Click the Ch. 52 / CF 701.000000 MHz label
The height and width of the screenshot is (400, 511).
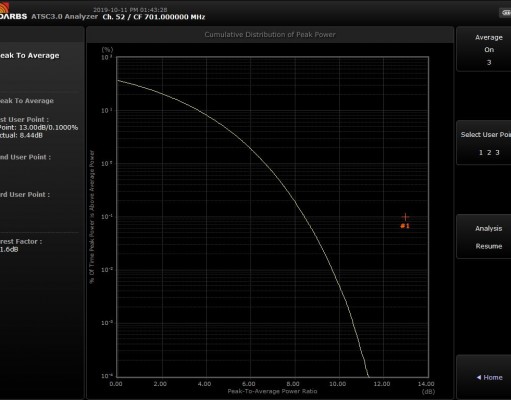click(x=154, y=17)
